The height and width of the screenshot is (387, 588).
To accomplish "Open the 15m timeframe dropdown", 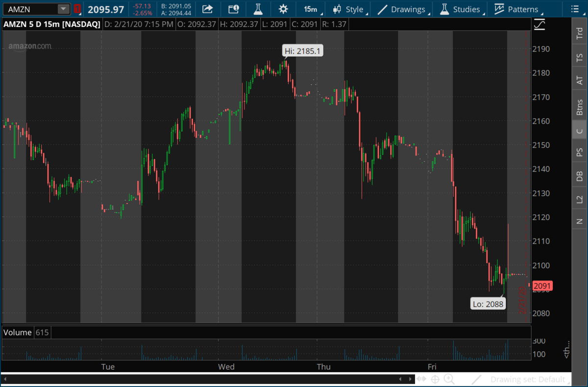I will (312, 9).
